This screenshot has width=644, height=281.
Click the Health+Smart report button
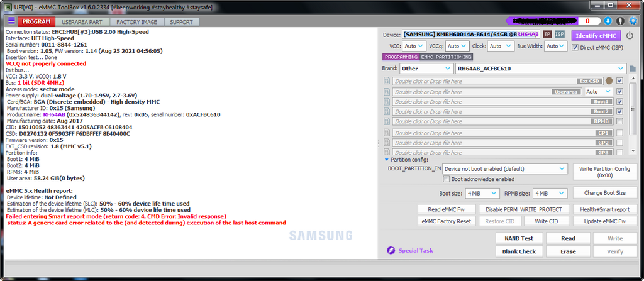(x=604, y=209)
